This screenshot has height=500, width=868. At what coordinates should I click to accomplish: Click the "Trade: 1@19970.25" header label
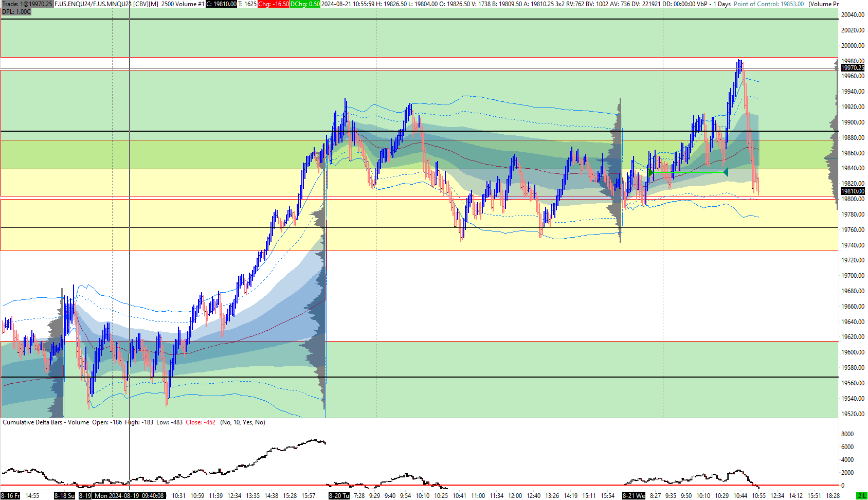point(27,4)
